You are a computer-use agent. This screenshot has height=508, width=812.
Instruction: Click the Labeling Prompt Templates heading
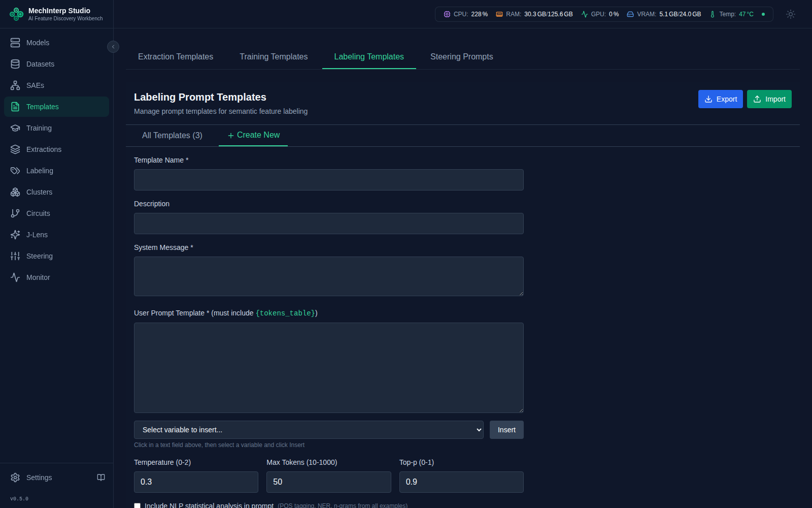point(200,97)
